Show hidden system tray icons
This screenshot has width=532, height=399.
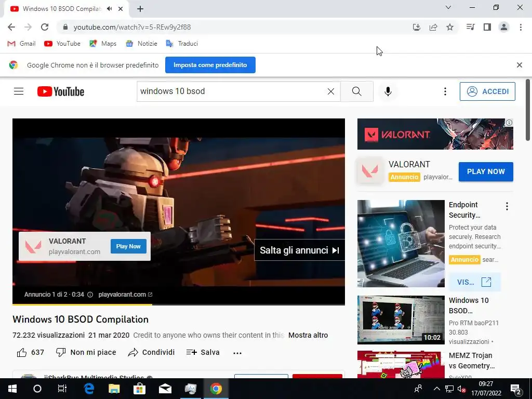coord(436,389)
